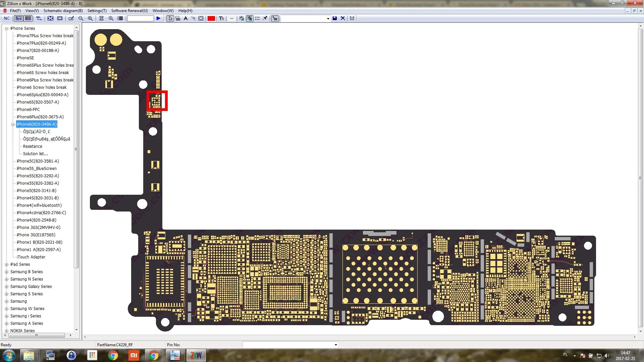Click the last toolbar icon beside the X
The width and height of the screenshot is (644, 362).
(x=352, y=18)
